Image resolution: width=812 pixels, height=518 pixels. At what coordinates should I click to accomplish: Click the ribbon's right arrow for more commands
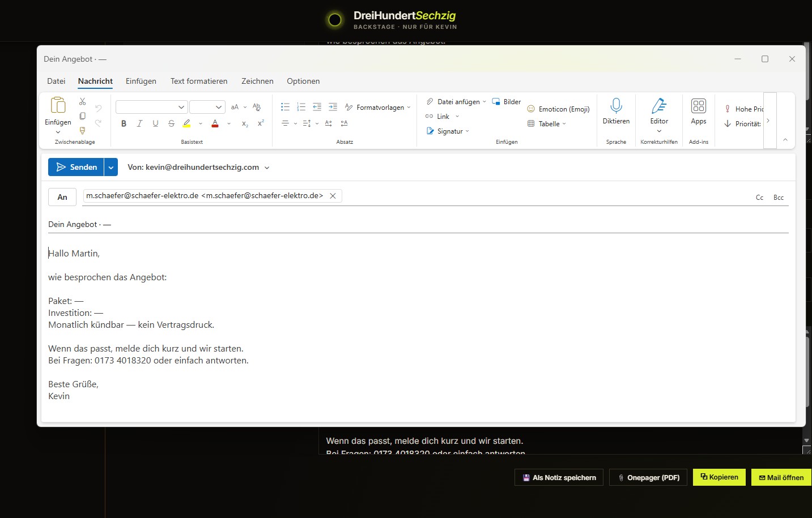coord(770,121)
